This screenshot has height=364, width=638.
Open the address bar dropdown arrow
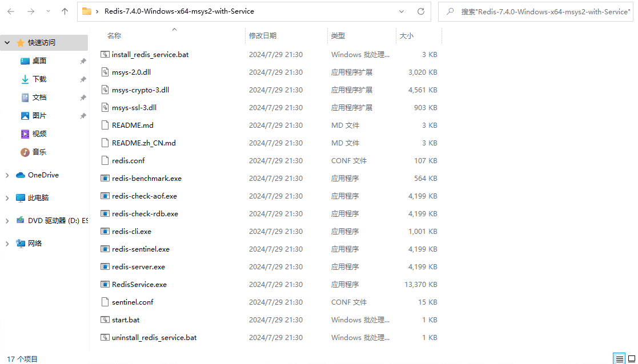[401, 11]
